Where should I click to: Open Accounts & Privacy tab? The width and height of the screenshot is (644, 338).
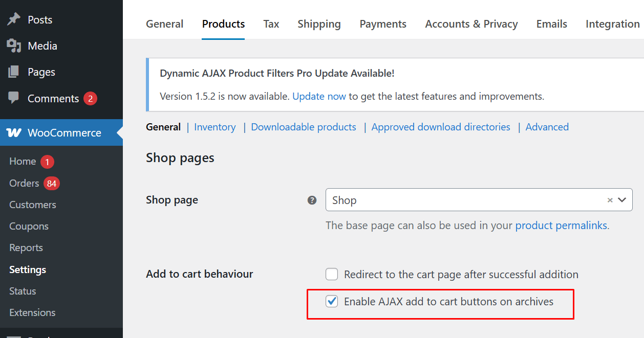[471, 24]
